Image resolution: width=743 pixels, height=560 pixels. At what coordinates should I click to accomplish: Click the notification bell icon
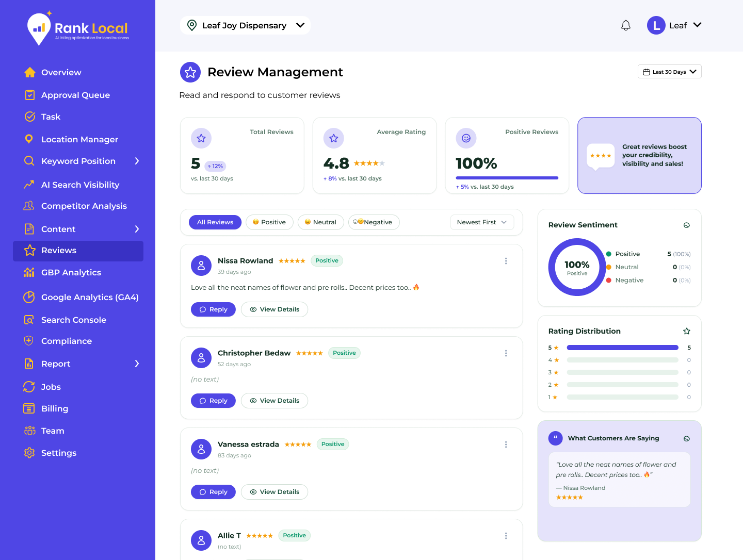pyautogui.click(x=626, y=25)
